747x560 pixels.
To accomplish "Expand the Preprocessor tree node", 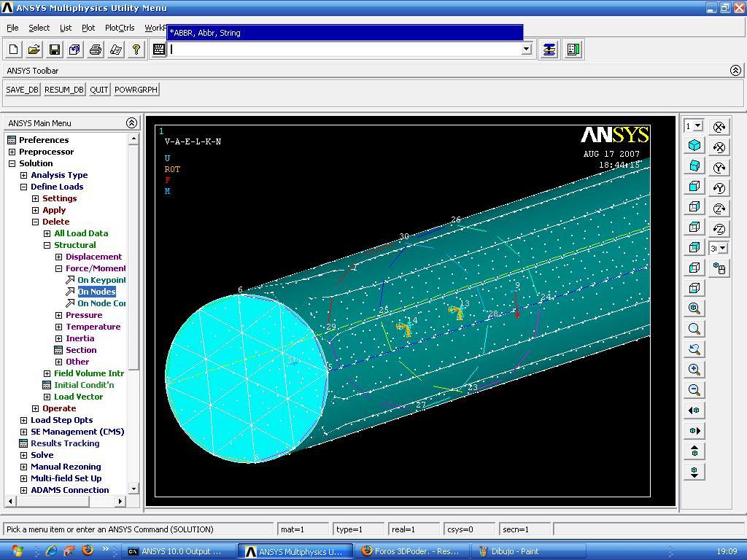I will pyautogui.click(x=12, y=152).
